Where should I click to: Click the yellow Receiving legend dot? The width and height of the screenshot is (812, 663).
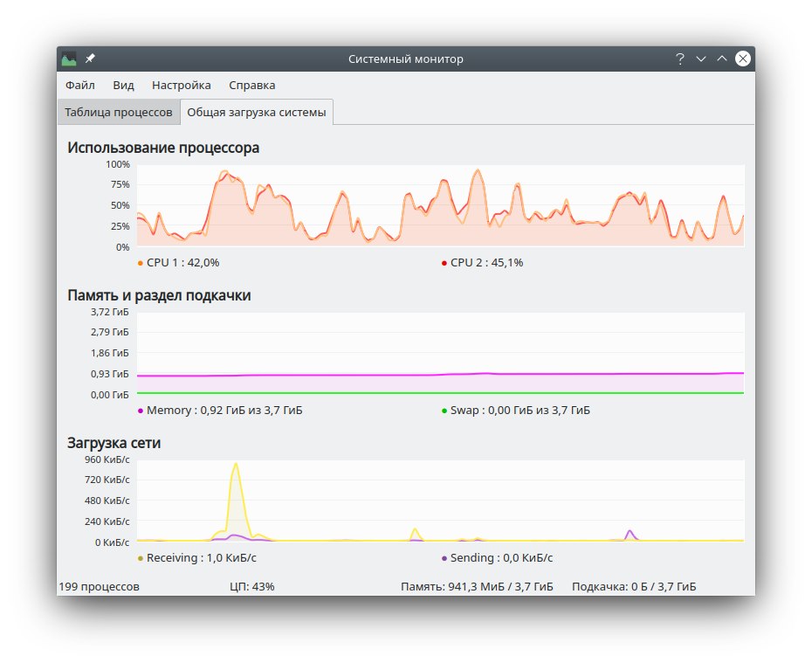tap(141, 558)
